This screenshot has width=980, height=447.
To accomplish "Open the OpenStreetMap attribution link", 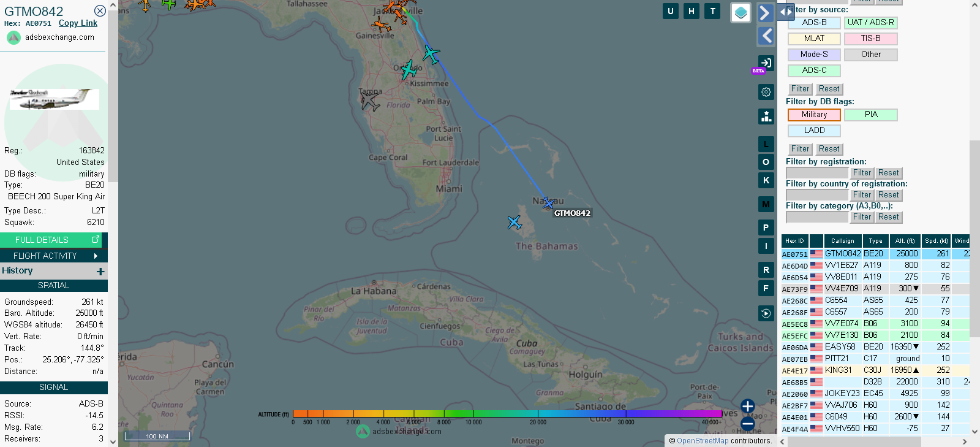I will click(x=703, y=441).
